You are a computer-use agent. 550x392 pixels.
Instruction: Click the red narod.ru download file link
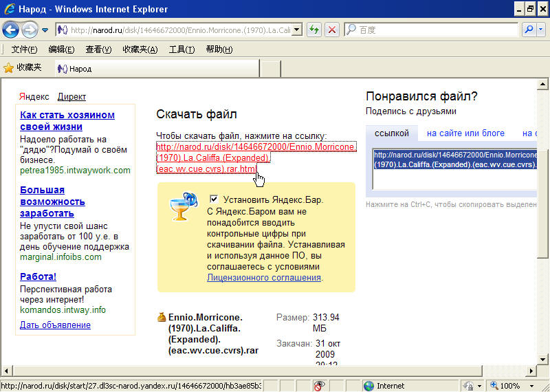click(x=256, y=157)
